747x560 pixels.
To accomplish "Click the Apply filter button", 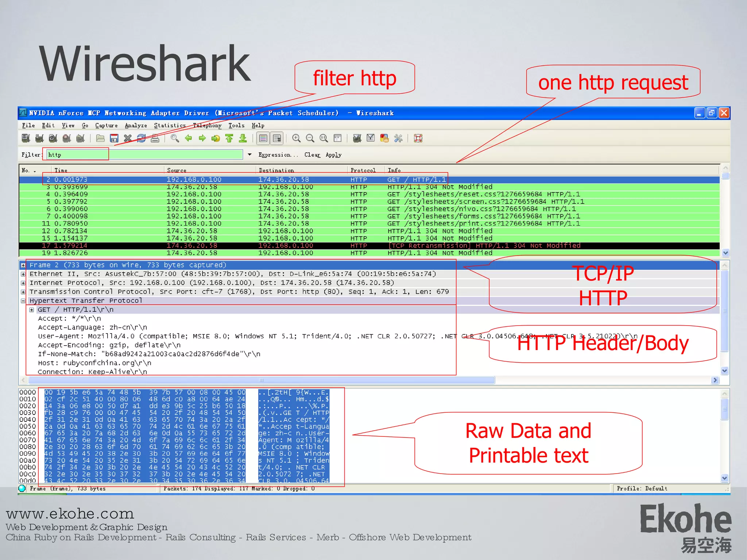I will tap(333, 155).
